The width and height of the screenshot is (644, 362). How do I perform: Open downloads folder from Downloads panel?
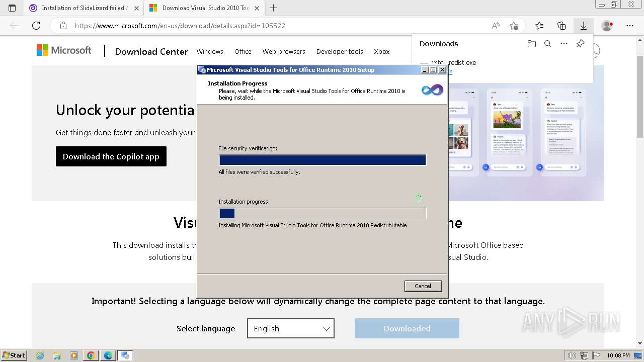(532, 44)
